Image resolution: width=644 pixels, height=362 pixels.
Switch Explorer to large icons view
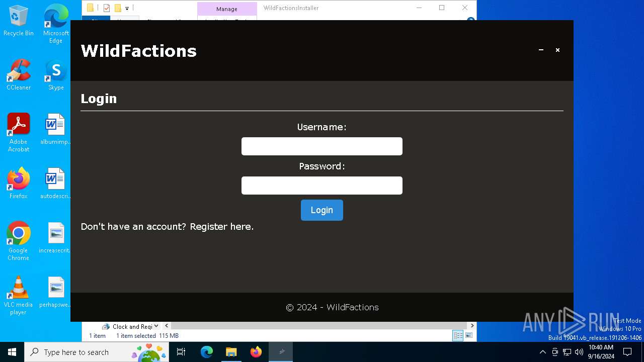469,336
